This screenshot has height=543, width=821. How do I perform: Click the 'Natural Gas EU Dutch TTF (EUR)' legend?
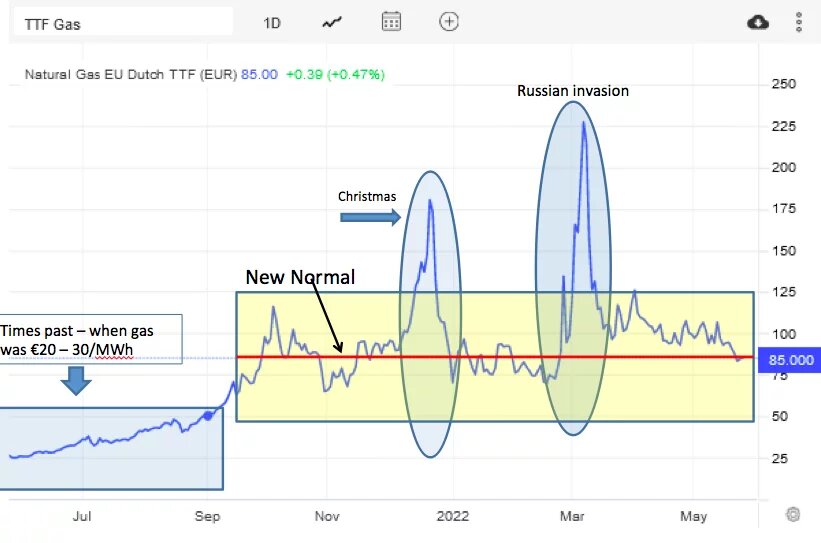(131, 74)
